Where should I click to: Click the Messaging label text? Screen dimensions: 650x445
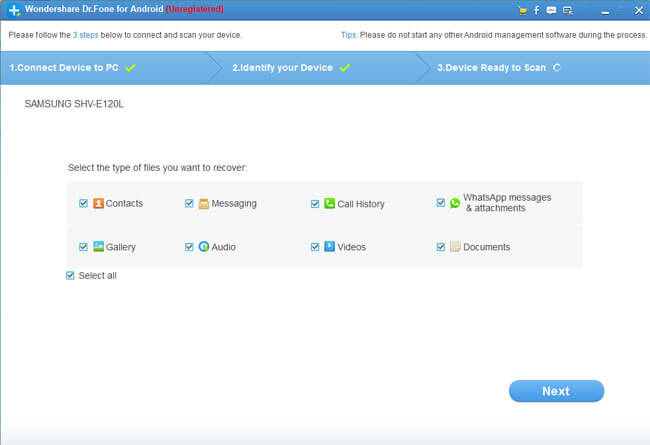pyautogui.click(x=234, y=204)
